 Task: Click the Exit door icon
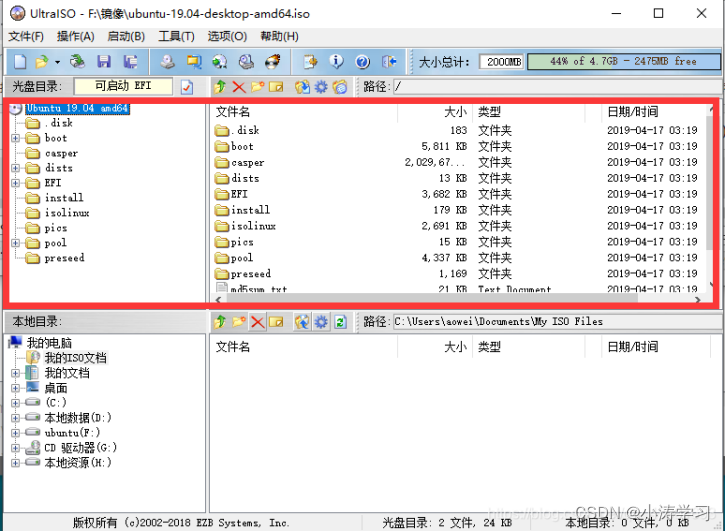389,62
